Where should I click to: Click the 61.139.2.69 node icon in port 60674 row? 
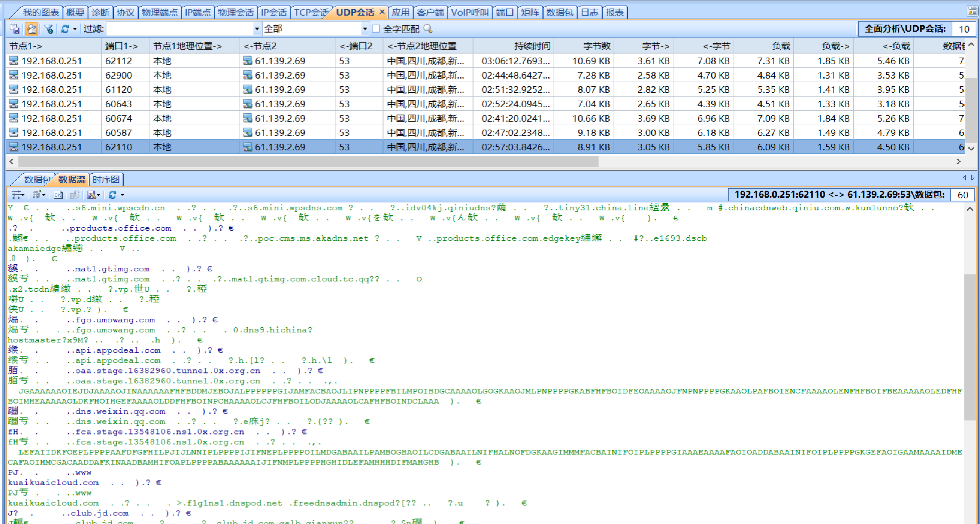248,118
